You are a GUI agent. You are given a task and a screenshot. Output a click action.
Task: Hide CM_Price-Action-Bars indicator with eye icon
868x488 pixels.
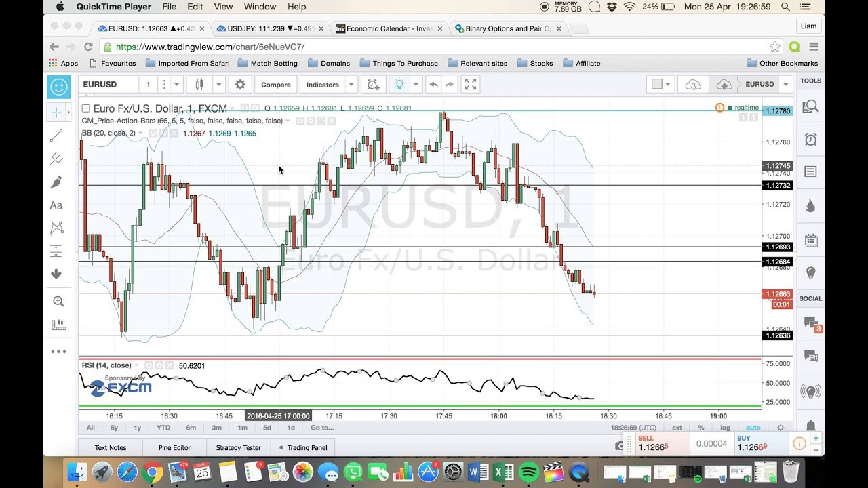[300, 121]
